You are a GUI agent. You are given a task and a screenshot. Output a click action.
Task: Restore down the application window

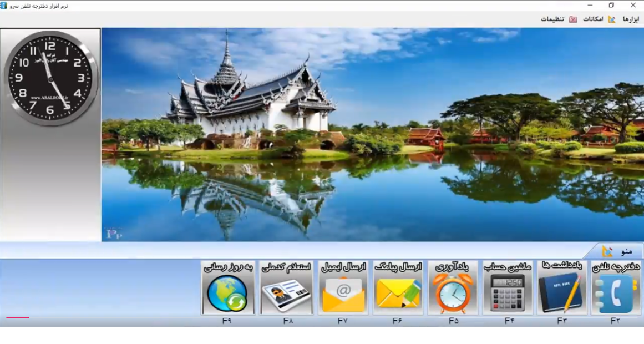point(611,5)
